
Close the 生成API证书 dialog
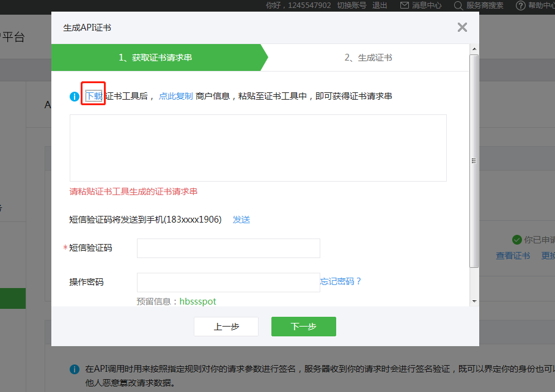point(462,27)
